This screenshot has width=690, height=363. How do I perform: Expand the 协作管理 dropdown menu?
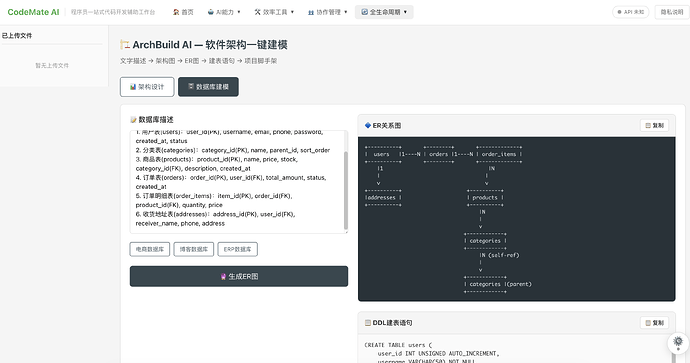point(328,12)
